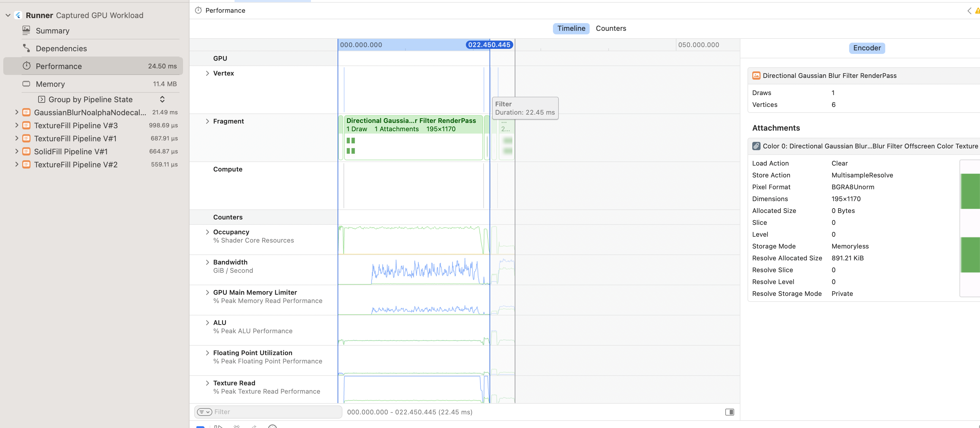The height and width of the screenshot is (428, 980).
Task: Open Dependencies via its node-link icon
Action: coord(26,48)
